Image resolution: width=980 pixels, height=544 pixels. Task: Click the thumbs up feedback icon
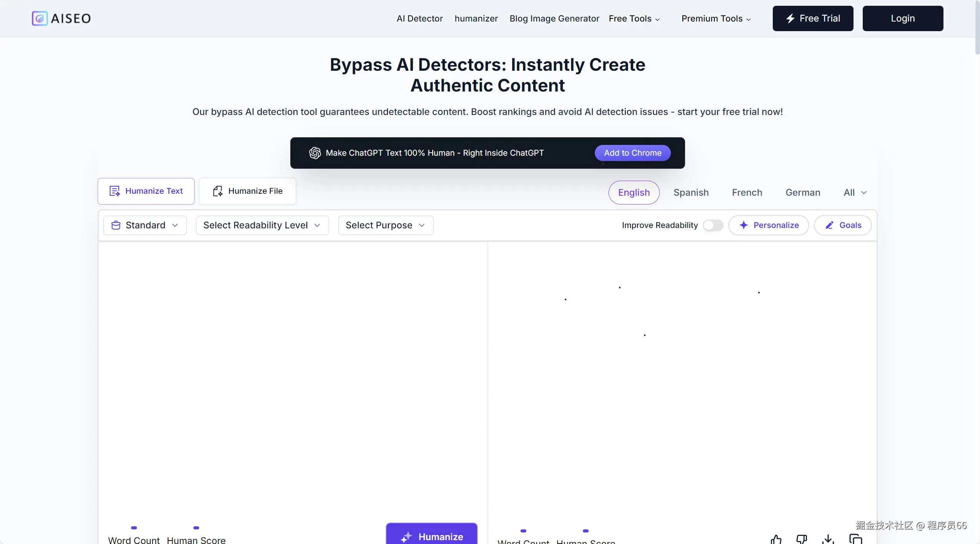pos(776,539)
